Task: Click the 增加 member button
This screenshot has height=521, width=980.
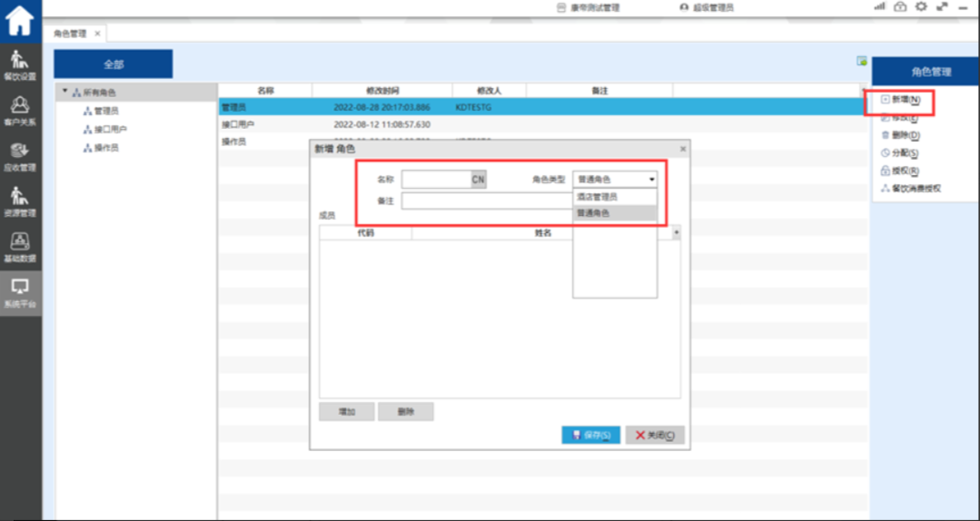Action: (346, 412)
